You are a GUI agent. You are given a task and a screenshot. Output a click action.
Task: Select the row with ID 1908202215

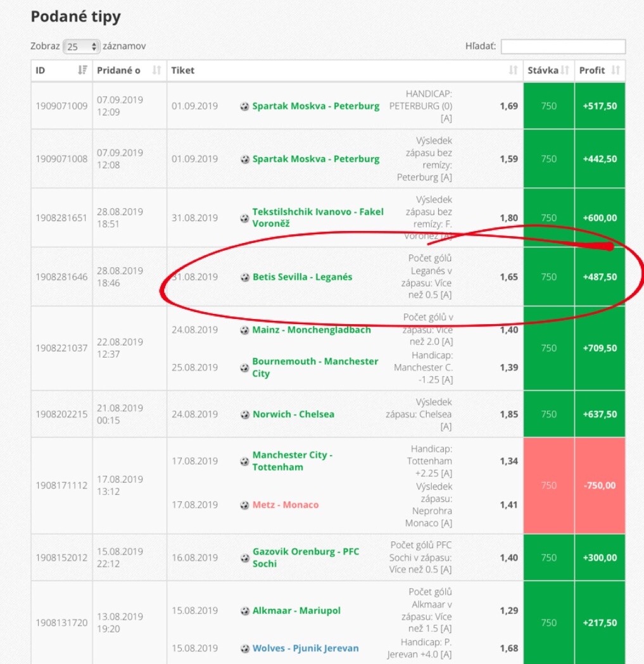point(61,414)
